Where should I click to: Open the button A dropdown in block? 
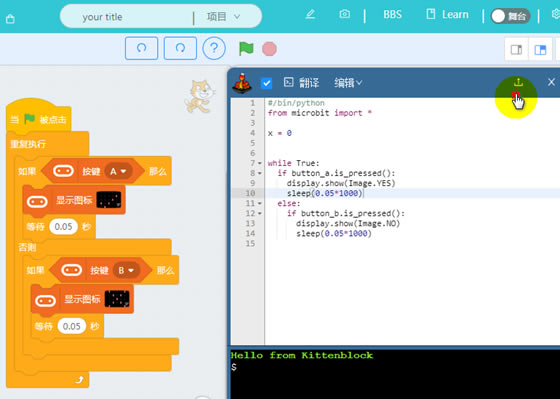pyautogui.click(x=118, y=171)
